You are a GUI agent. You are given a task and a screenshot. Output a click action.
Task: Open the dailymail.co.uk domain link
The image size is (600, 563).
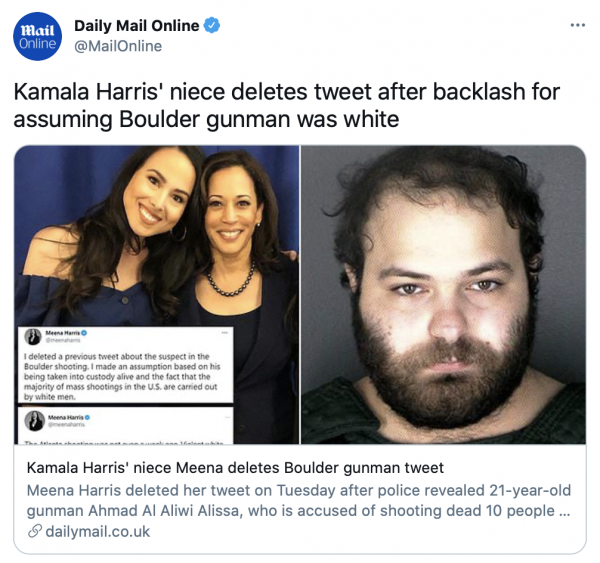point(98,531)
